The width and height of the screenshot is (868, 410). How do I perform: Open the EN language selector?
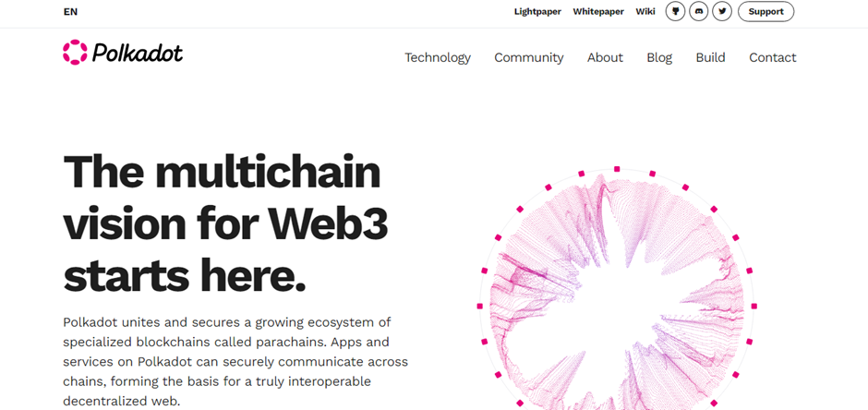click(70, 12)
